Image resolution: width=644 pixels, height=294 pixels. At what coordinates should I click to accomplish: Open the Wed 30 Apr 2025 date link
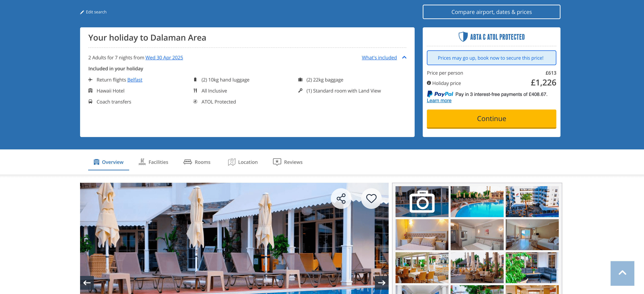coord(164,58)
